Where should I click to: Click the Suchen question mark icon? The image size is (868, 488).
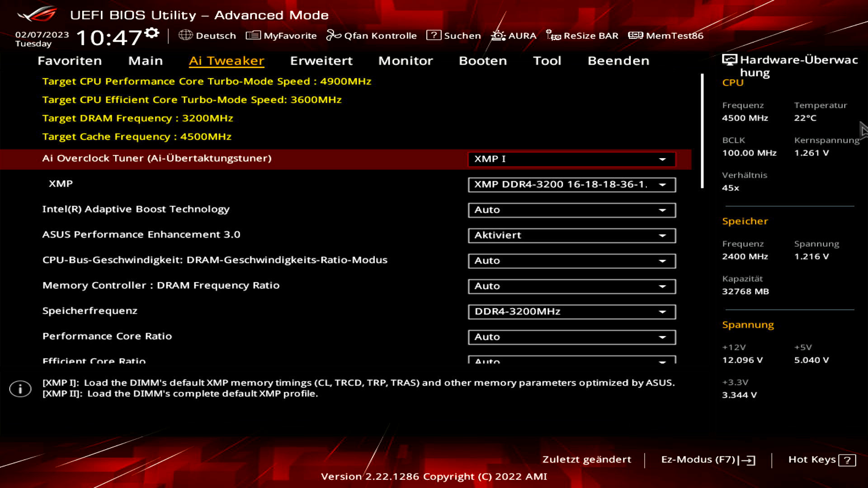click(434, 35)
